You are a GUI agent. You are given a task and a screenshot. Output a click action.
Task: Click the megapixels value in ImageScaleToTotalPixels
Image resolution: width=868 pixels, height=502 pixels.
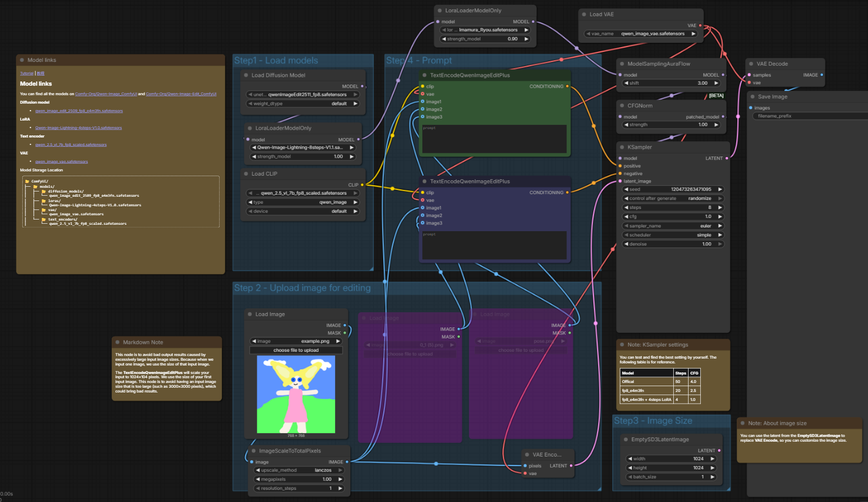(327, 479)
